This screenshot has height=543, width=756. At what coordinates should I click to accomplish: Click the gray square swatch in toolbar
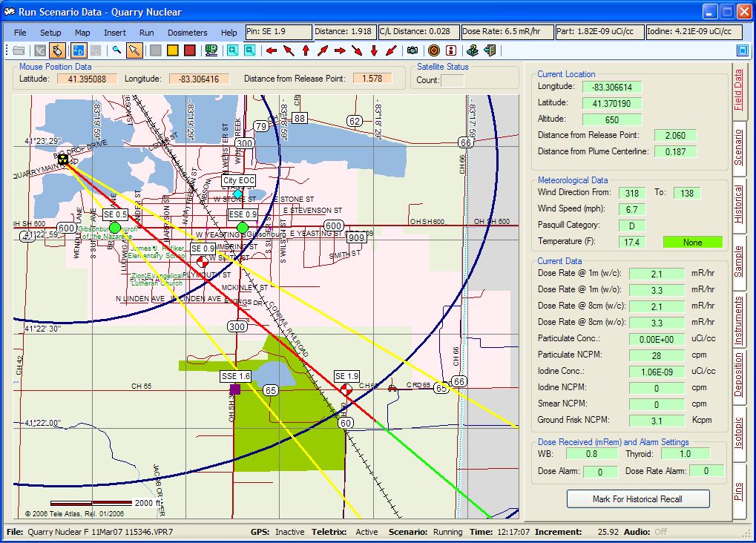(x=155, y=50)
